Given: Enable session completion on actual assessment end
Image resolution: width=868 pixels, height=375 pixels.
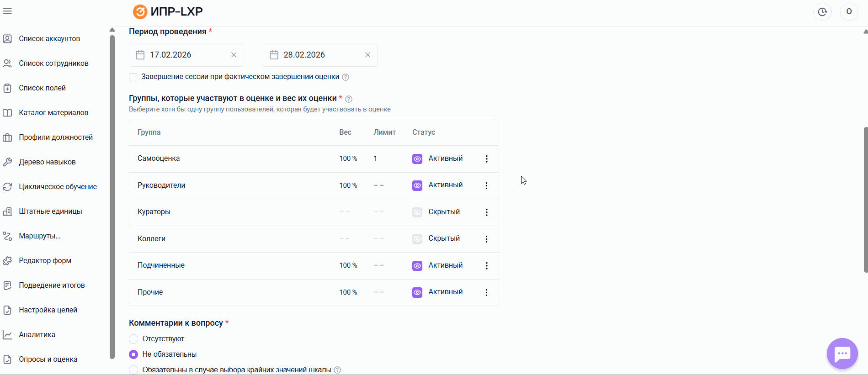Looking at the screenshot, I should 133,77.
